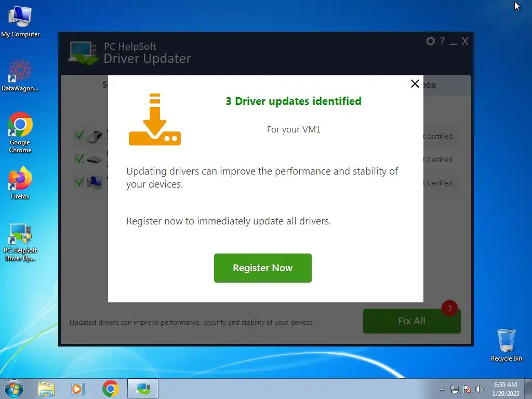
Task: Close the driver updates popup dialog
Action: 415,84
